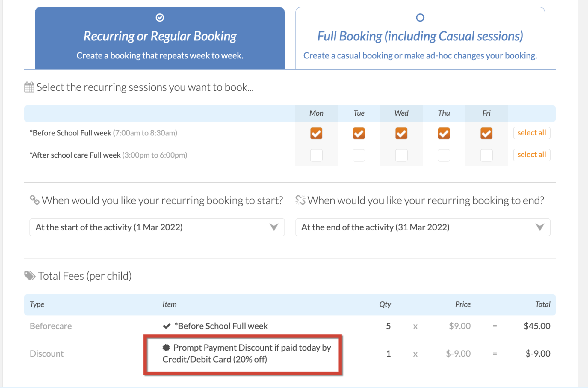Click the Thu column header
This screenshot has height=388, width=588.
[444, 113]
